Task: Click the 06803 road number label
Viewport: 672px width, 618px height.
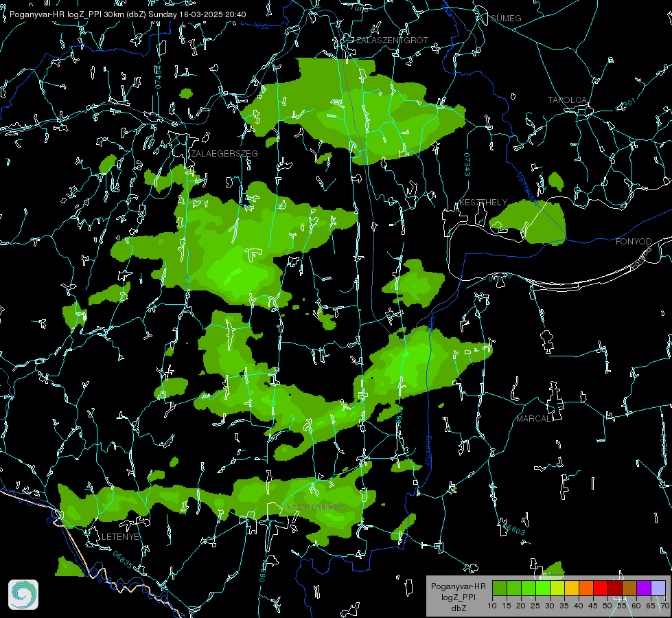Action: [x=513, y=529]
